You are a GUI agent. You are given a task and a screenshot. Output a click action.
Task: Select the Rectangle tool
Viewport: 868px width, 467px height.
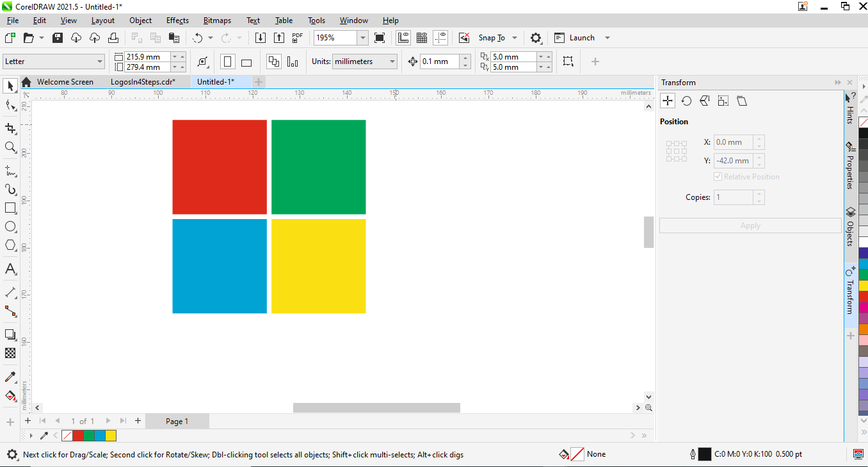(10, 208)
